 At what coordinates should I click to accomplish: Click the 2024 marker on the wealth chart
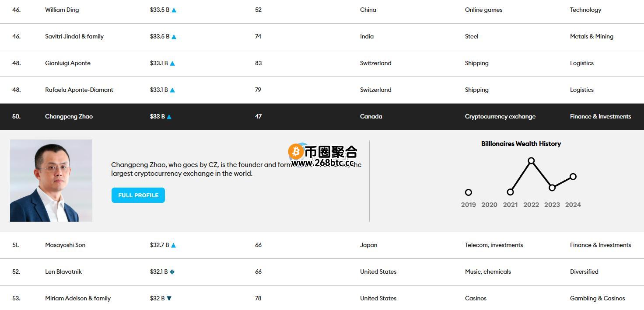(573, 177)
